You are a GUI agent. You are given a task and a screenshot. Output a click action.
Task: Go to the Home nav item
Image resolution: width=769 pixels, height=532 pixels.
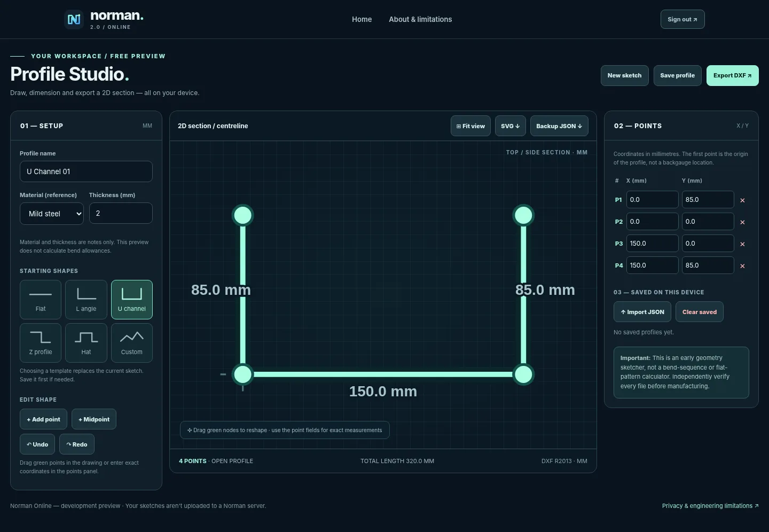coord(362,19)
